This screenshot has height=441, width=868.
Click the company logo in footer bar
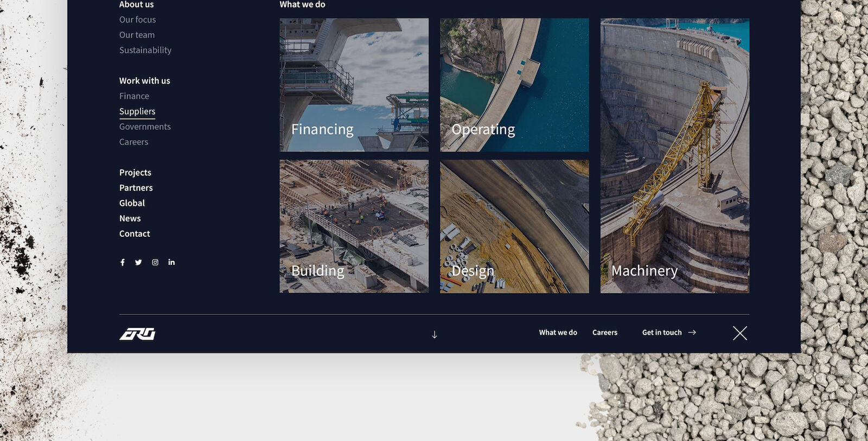[137, 333]
